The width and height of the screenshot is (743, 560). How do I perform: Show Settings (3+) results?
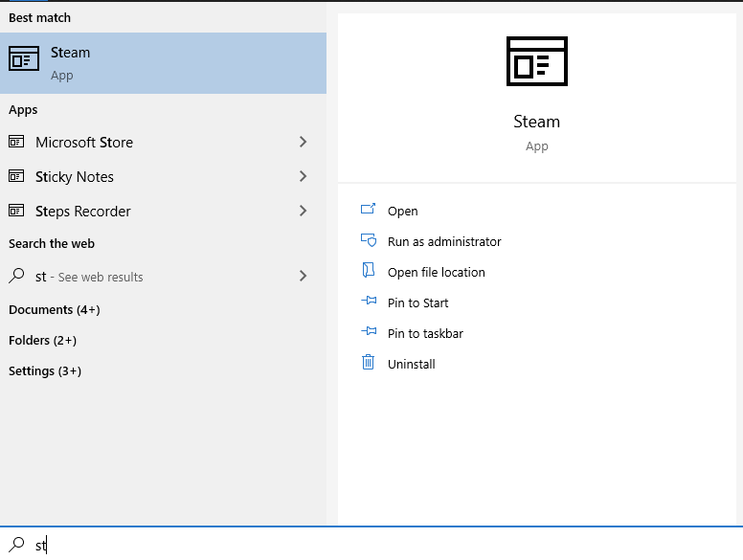click(x=45, y=371)
